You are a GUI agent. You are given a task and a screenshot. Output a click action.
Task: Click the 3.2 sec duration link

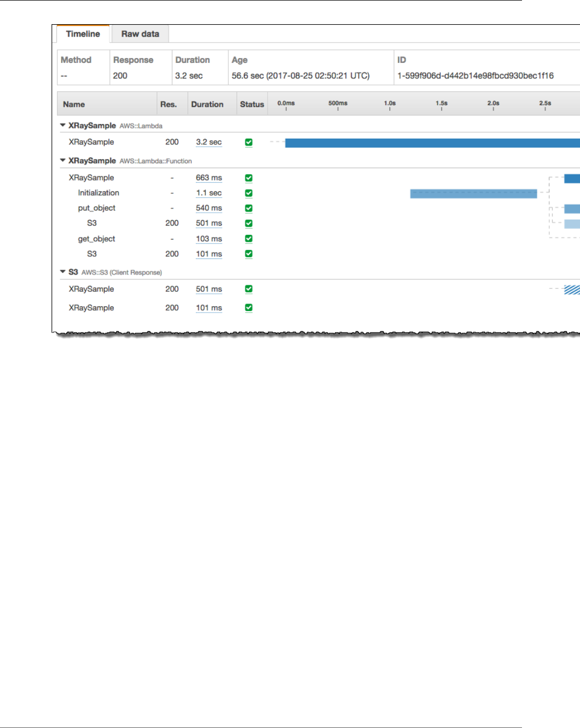209,142
